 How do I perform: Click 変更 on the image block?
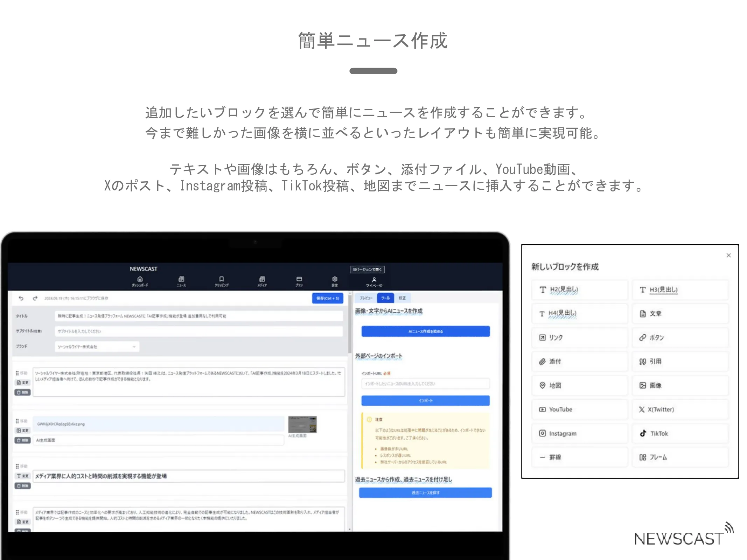pyautogui.click(x=23, y=430)
